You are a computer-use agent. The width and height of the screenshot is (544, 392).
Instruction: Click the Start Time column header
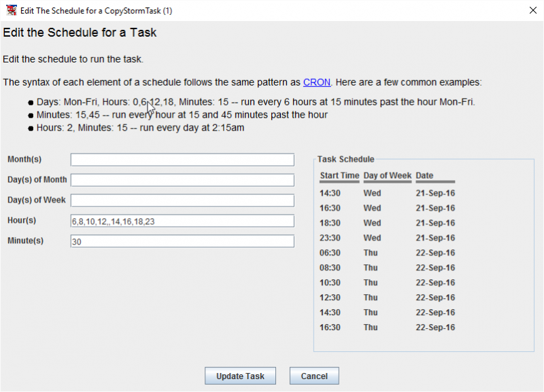[x=339, y=176]
